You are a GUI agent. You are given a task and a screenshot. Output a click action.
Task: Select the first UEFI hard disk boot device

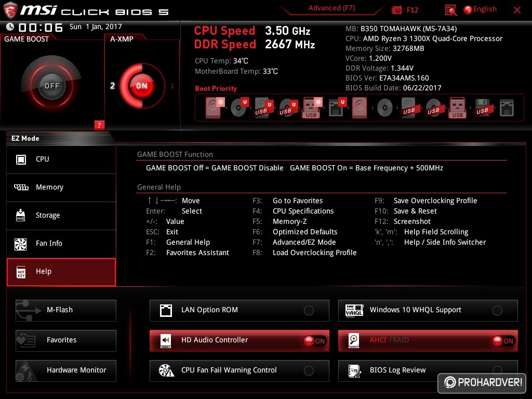pyautogui.click(x=215, y=108)
